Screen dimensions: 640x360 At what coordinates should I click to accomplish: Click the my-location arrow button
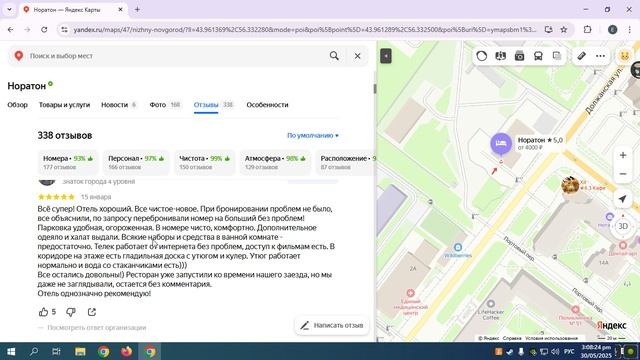[x=622, y=199]
